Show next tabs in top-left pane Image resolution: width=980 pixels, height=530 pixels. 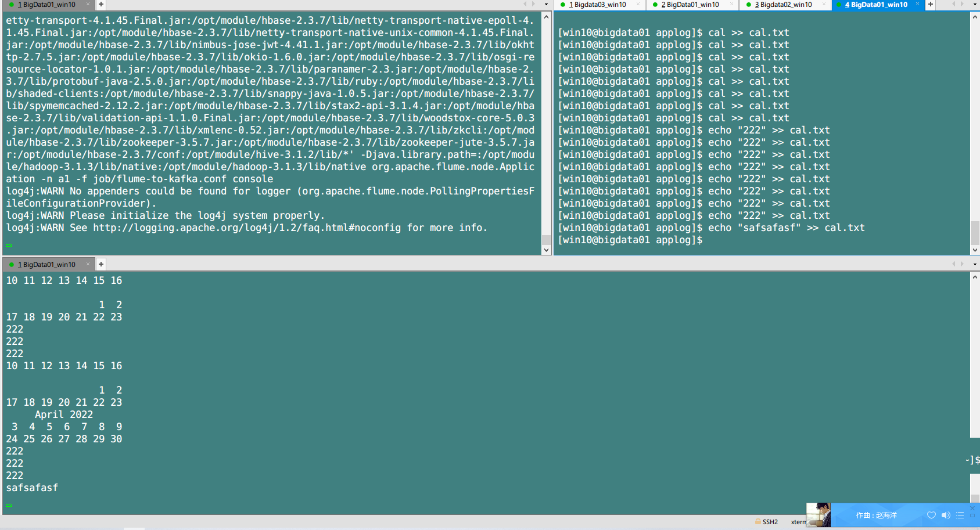pyautogui.click(x=533, y=5)
